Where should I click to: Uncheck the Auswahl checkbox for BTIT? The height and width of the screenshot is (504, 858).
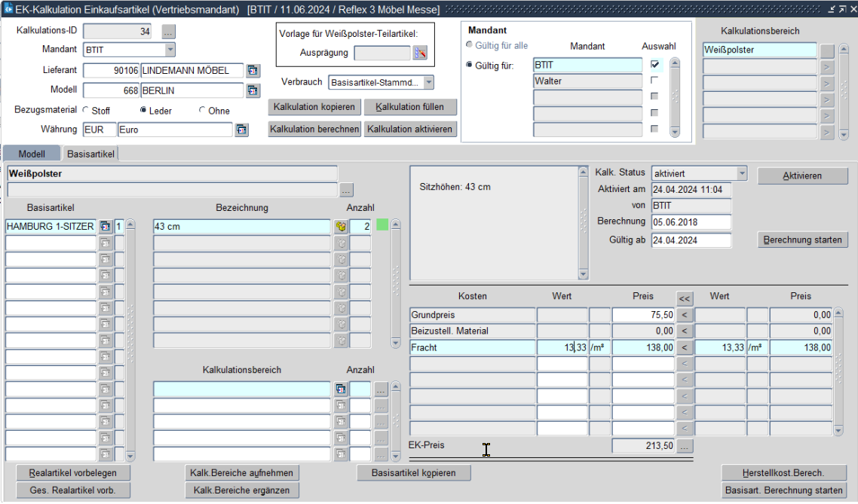(x=654, y=65)
